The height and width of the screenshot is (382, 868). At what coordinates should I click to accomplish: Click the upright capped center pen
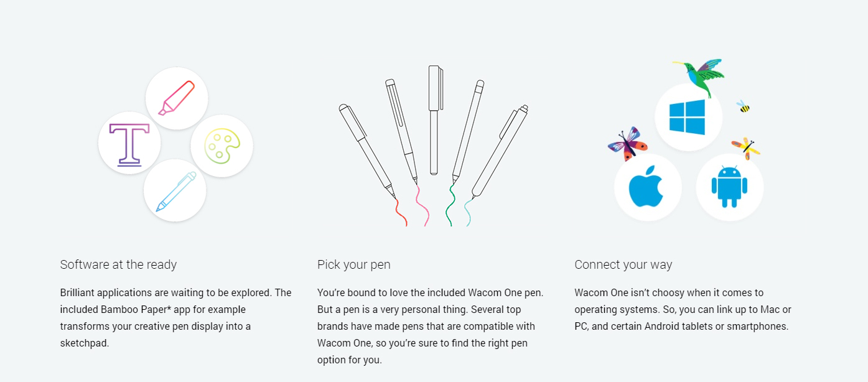435,120
